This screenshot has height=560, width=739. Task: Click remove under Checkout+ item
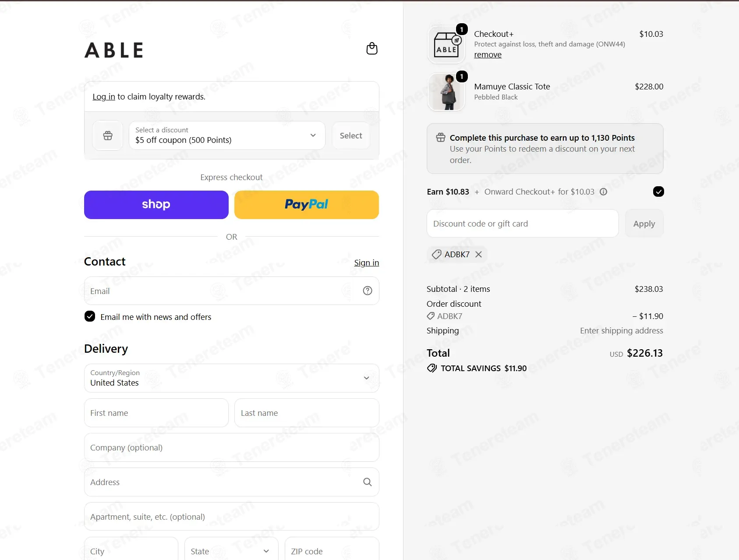click(x=488, y=55)
